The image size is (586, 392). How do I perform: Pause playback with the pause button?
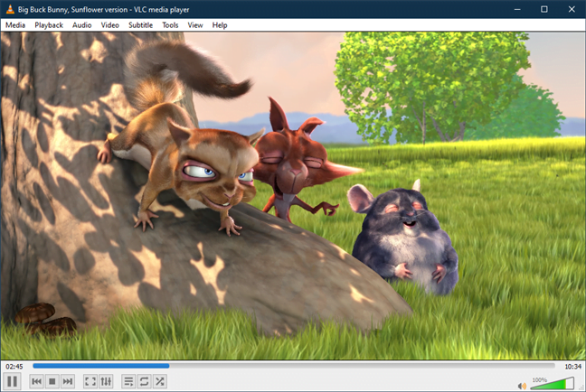pyautogui.click(x=12, y=381)
